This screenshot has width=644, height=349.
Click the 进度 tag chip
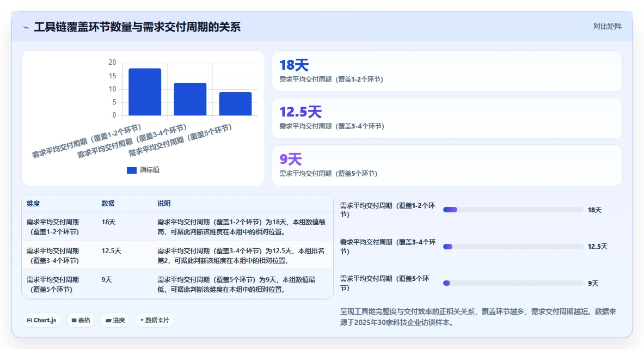tap(115, 320)
